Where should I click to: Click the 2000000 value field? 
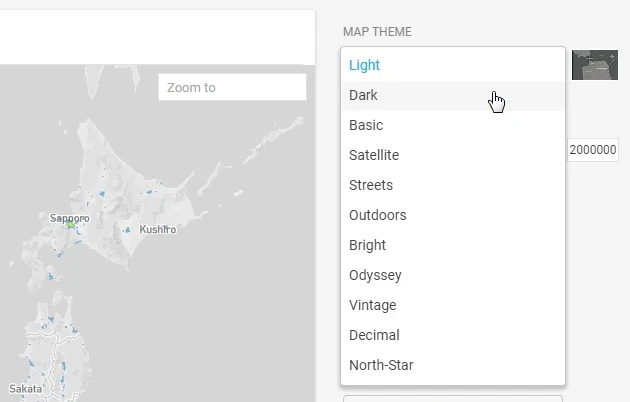tap(593, 150)
